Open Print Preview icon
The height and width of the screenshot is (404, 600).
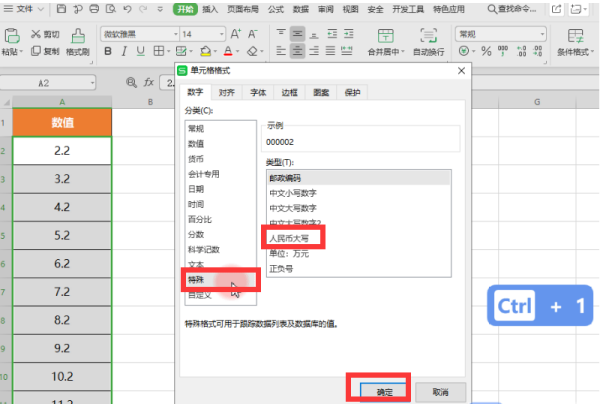tap(111, 8)
